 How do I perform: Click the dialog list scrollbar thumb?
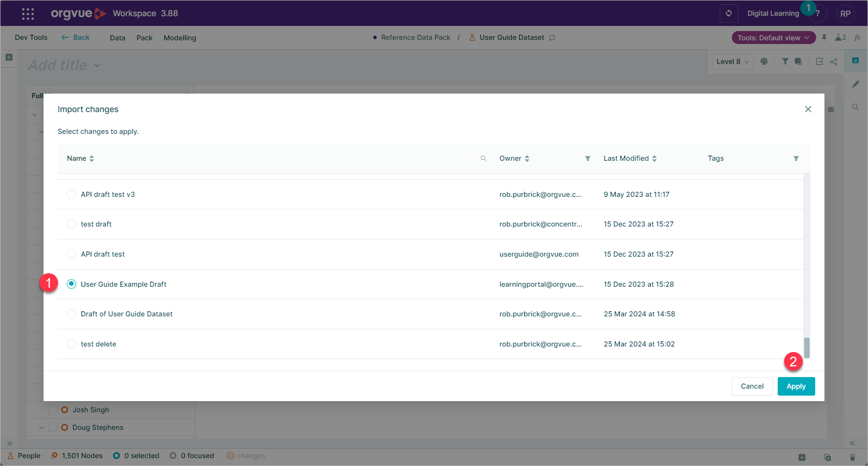click(807, 347)
